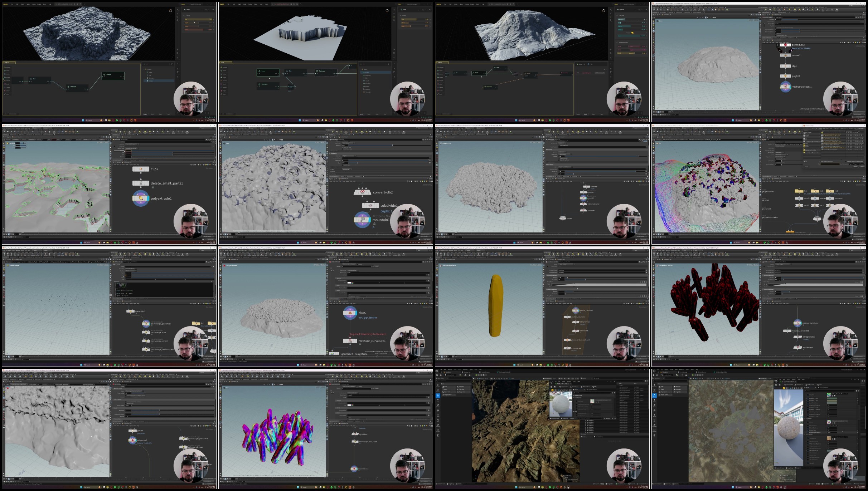Click the Island node in the Gaea graph
The height and width of the screenshot is (491, 868).
click(x=268, y=72)
